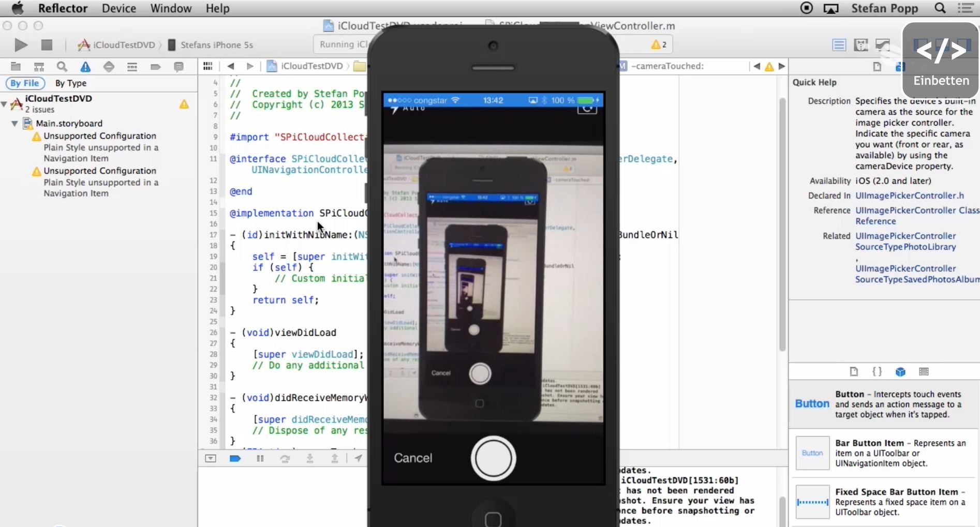Switch issue grouping to By File
Screen dimensions: 980x527
pyautogui.click(x=25, y=83)
